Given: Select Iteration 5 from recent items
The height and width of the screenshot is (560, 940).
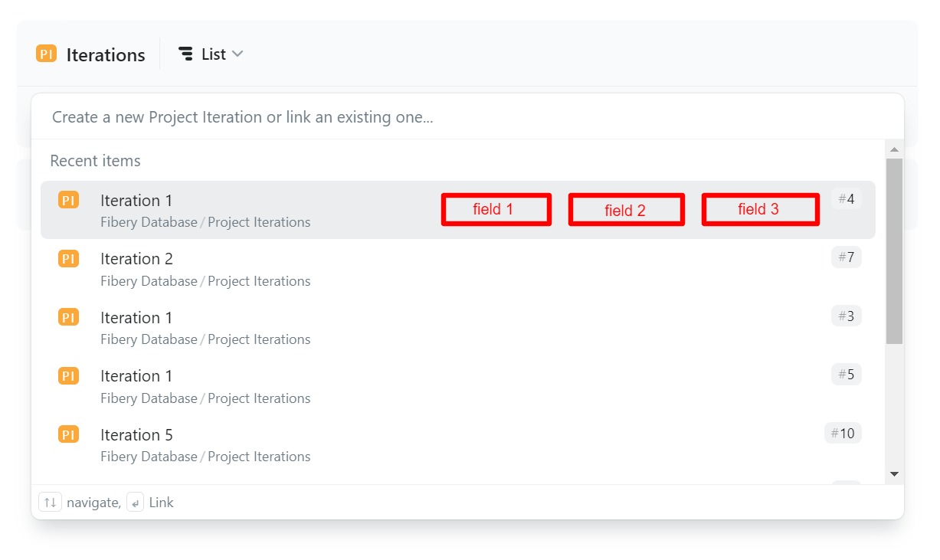Looking at the screenshot, I should click(136, 435).
